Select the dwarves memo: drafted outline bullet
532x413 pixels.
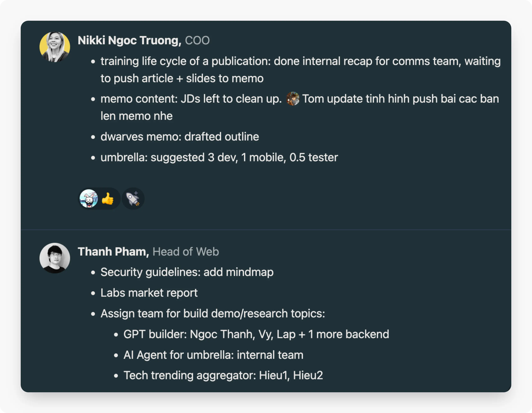pos(180,137)
